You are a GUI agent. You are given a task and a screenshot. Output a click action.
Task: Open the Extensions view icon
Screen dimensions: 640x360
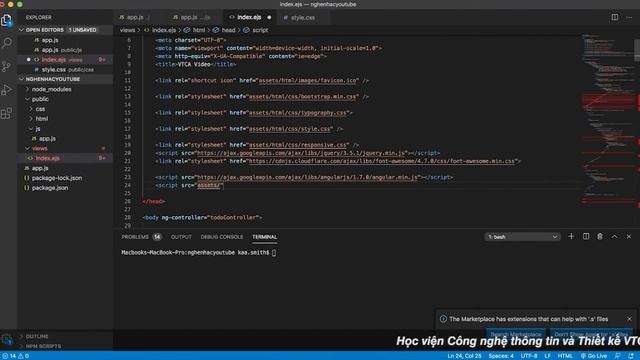click(7, 113)
